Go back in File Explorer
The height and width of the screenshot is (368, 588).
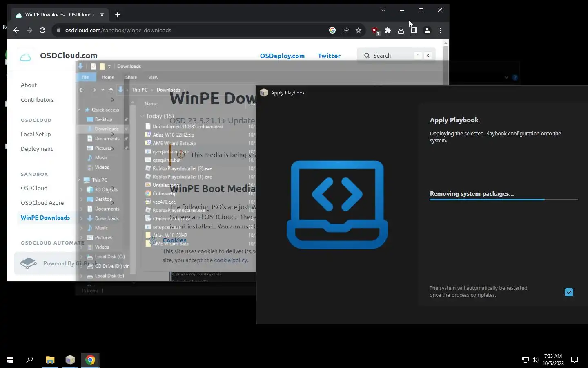coord(82,90)
